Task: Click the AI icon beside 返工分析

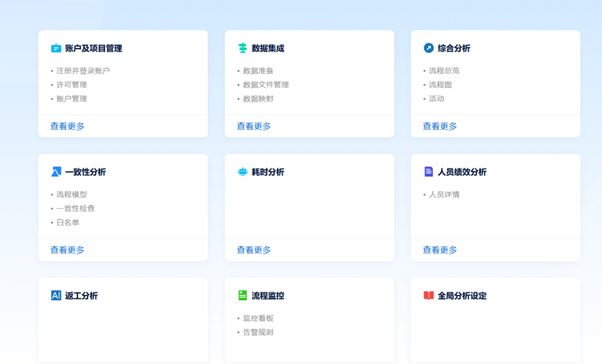Action: pyautogui.click(x=56, y=296)
